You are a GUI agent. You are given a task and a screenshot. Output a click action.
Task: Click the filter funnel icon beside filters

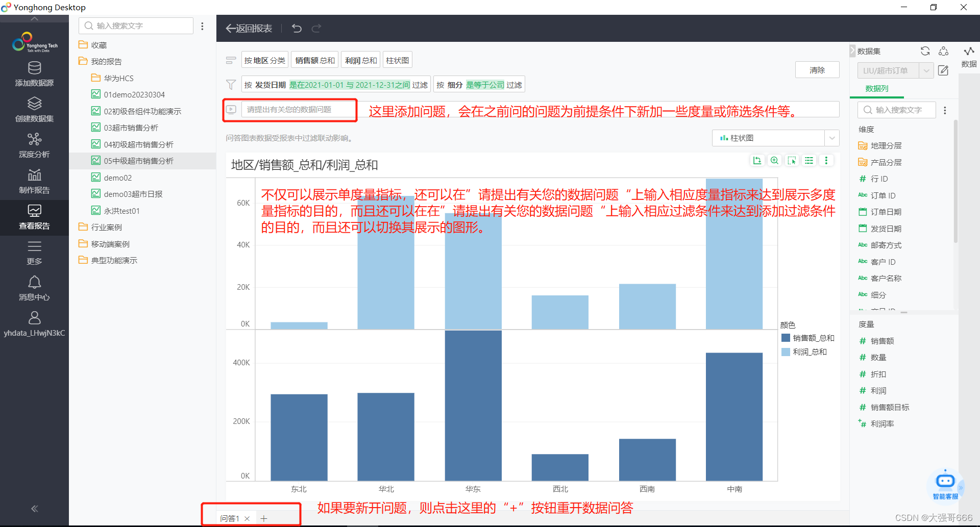tap(231, 85)
